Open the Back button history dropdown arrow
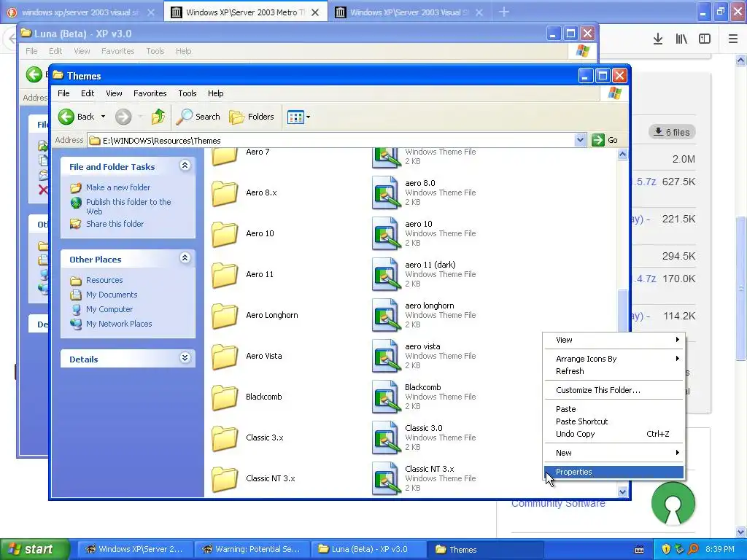Screen dimensions: 747x560 click(x=103, y=117)
